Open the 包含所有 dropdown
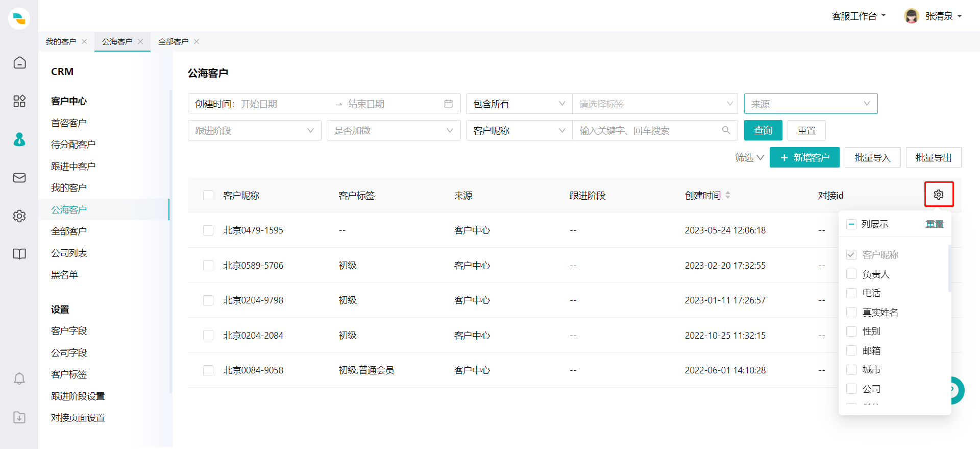980x449 pixels. point(519,104)
